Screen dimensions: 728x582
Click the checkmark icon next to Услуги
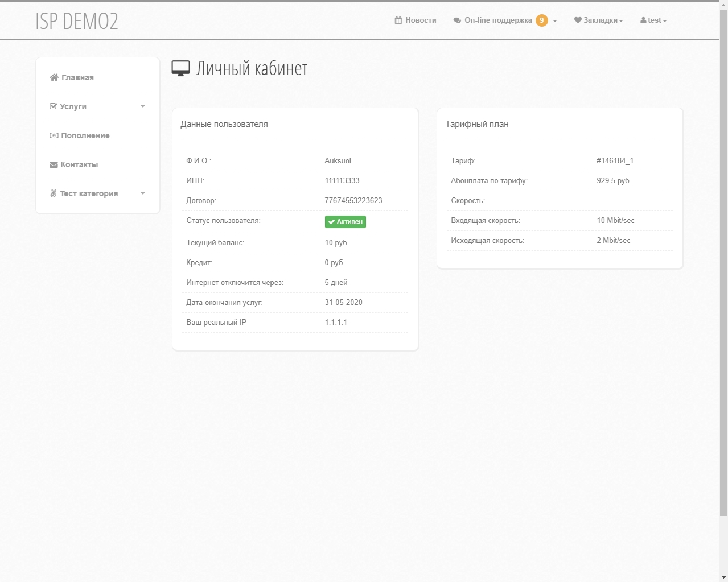pyautogui.click(x=54, y=106)
